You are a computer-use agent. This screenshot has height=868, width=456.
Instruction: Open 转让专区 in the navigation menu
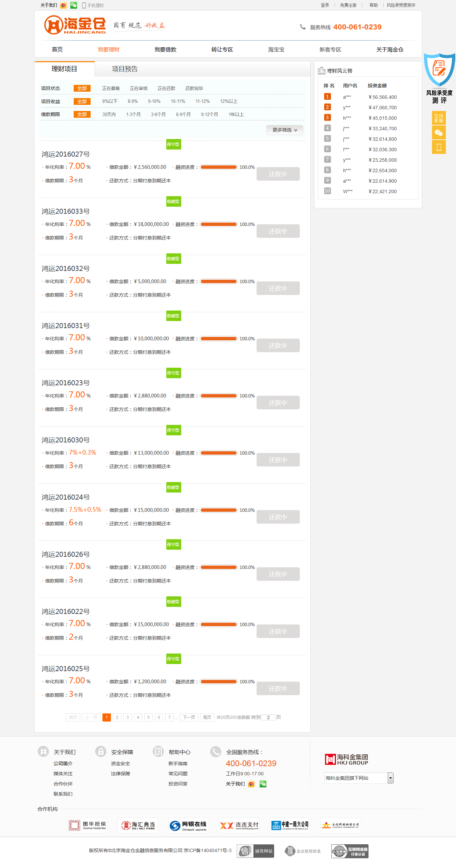222,50
